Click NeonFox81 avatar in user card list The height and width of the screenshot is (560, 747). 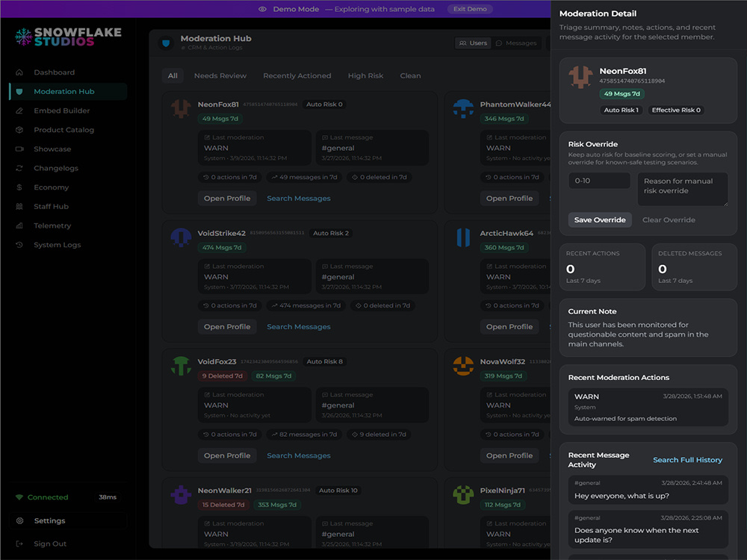click(181, 108)
